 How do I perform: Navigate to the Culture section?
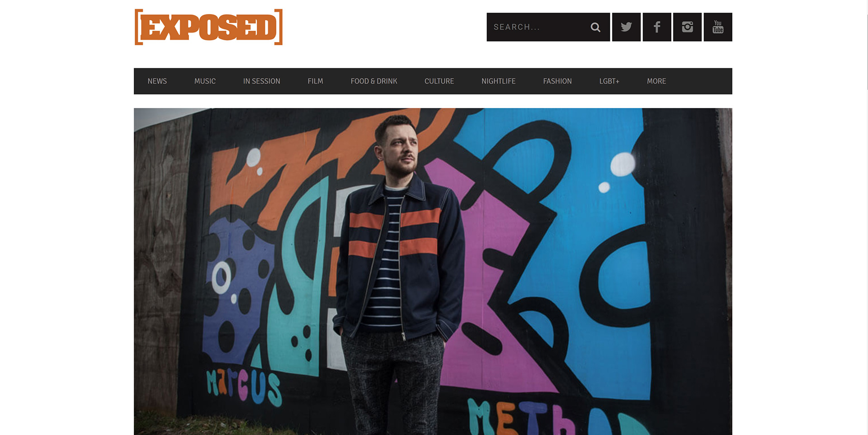[439, 81]
